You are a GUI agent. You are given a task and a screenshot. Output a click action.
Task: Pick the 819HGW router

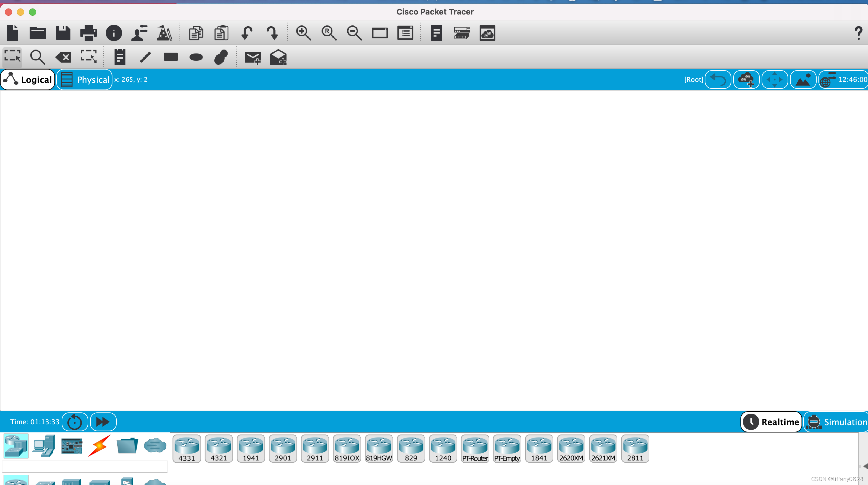pyautogui.click(x=379, y=449)
